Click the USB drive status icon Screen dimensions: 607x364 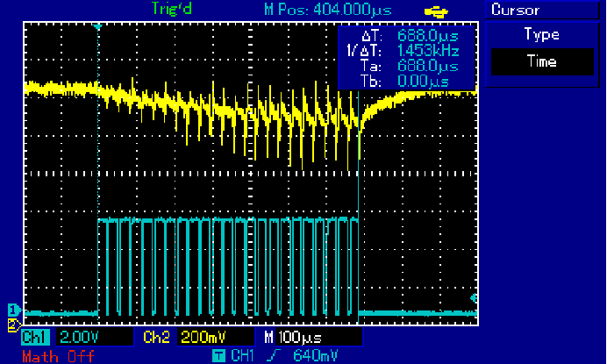(436, 11)
